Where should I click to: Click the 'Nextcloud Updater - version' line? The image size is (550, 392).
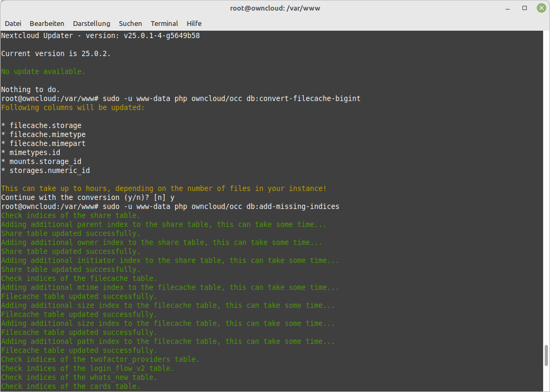coord(100,35)
